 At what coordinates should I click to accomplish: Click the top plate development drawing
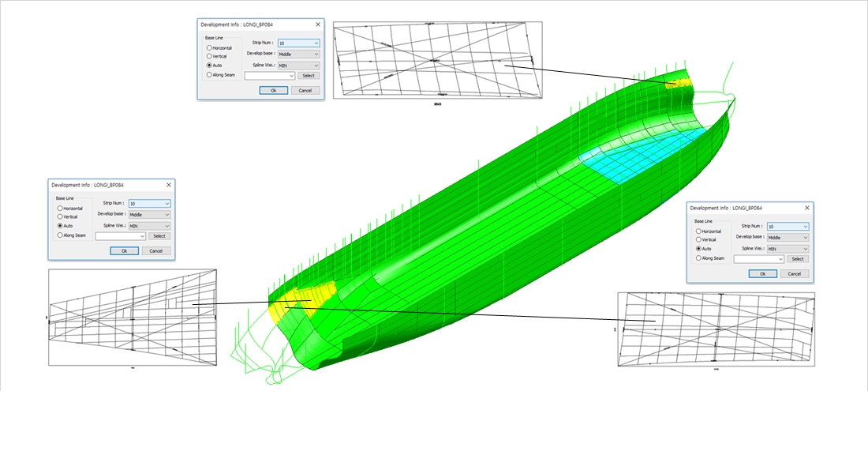[x=438, y=61]
